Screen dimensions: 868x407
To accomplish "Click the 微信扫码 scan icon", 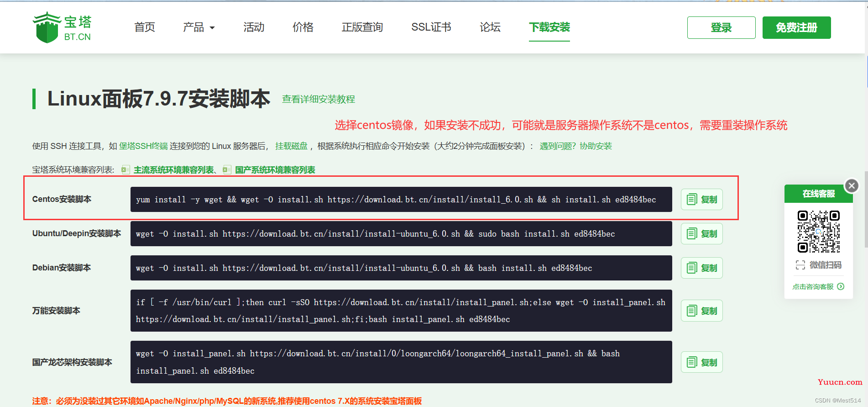I will (800, 265).
